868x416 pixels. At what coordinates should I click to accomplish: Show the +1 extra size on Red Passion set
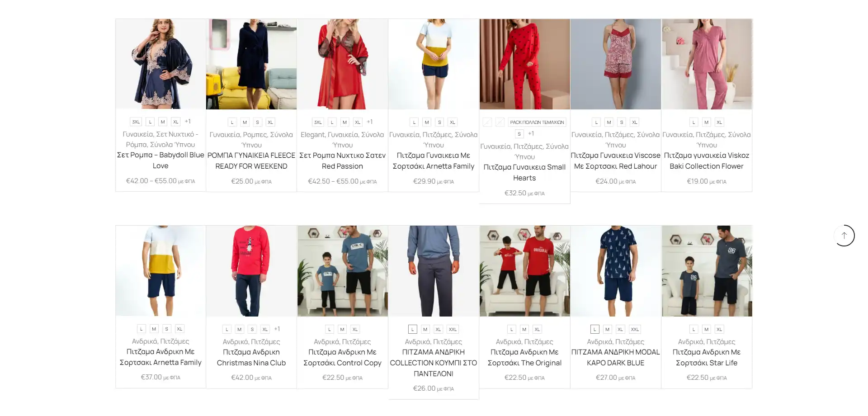(370, 122)
